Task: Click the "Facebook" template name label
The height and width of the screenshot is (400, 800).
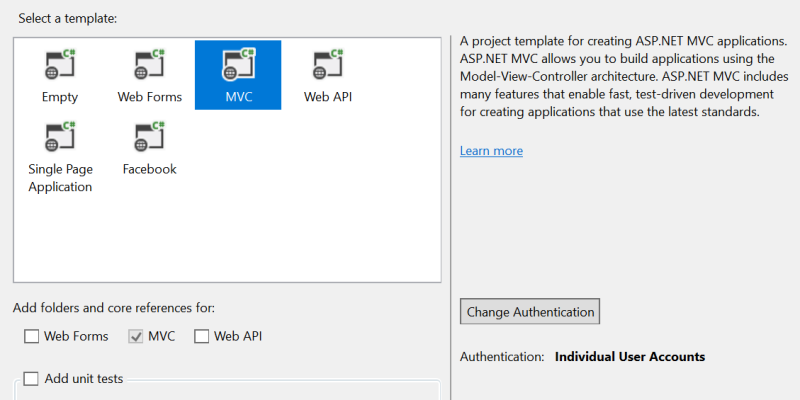Action: (x=149, y=169)
